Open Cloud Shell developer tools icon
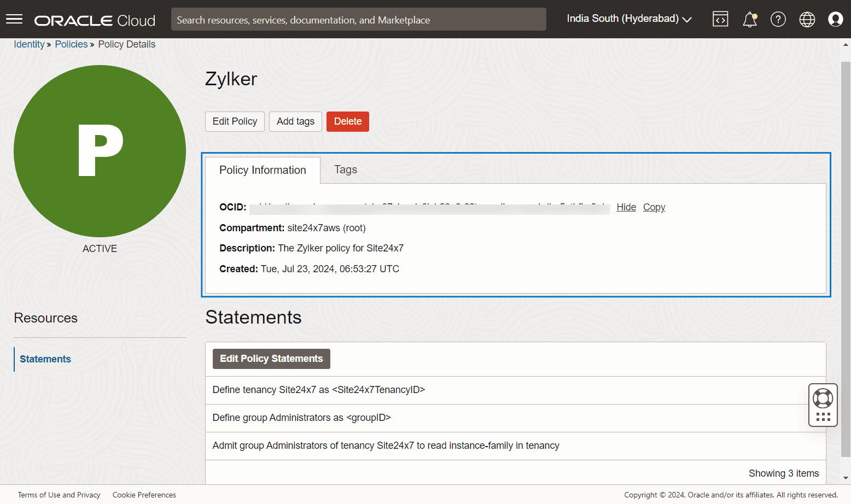This screenshot has width=851, height=504. click(x=720, y=20)
